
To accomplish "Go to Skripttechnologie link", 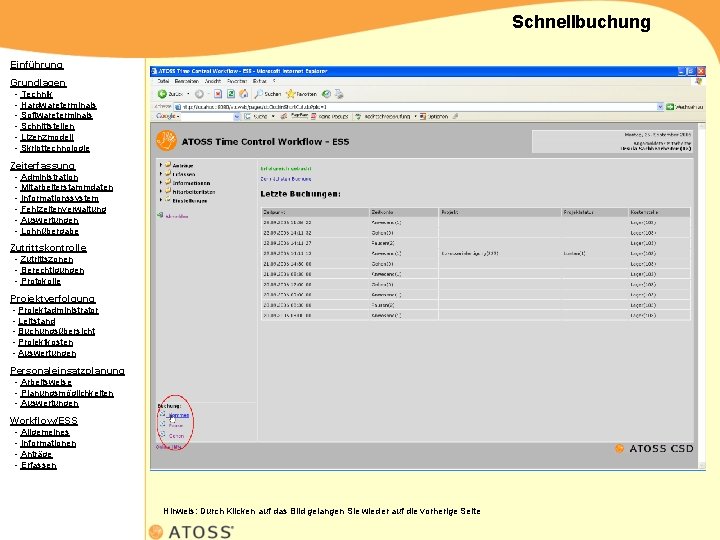I will click(55, 148).
